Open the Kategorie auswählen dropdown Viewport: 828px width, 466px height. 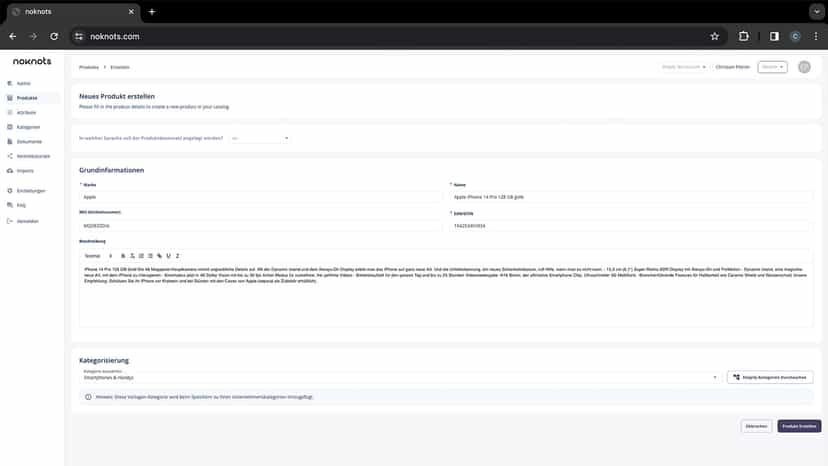click(x=400, y=377)
